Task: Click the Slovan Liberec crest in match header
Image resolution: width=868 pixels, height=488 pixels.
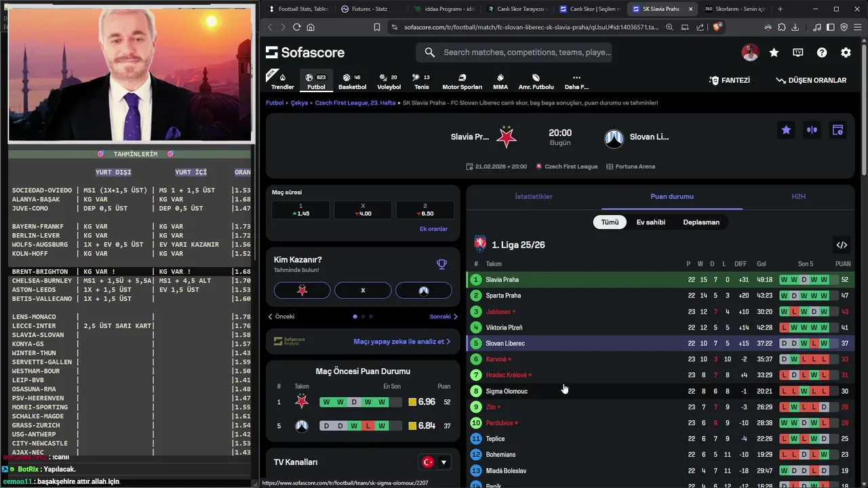Action: (614, 138)
